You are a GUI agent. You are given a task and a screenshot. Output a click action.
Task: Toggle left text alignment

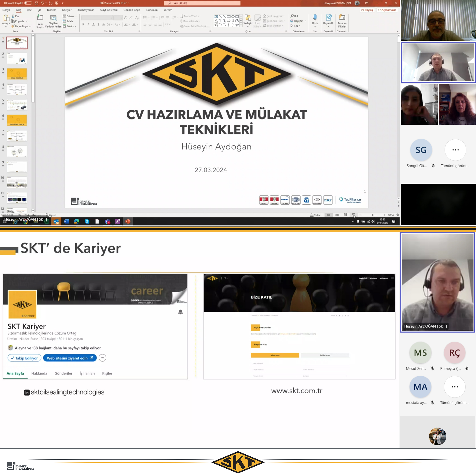coord(145,24)
